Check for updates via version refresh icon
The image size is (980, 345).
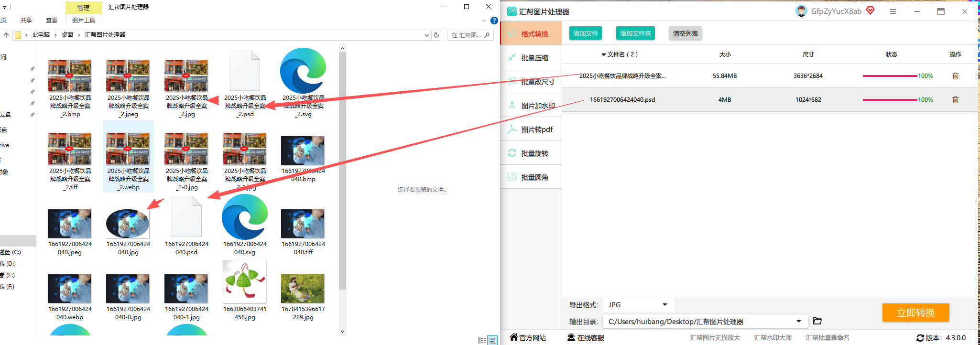920,338
